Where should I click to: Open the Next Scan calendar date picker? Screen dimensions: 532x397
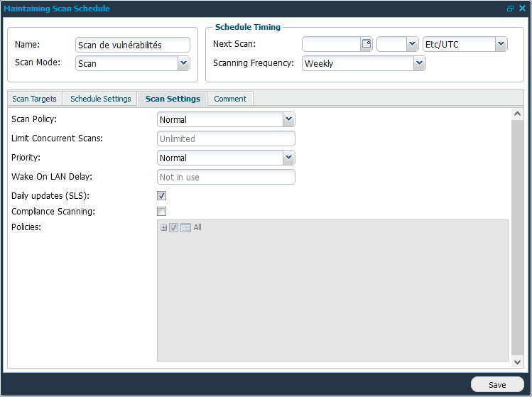tap(367, 44)
